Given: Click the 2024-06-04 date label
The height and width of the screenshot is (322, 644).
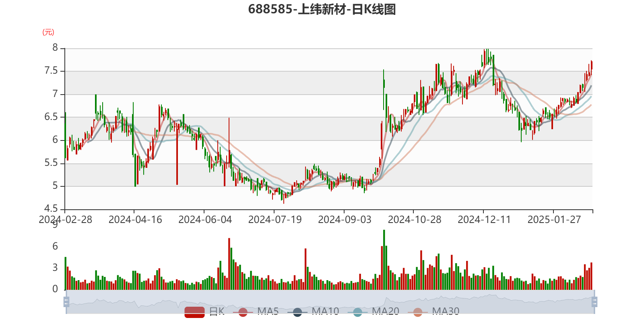Looking at the screenshot, I should (x=205, y=220).
